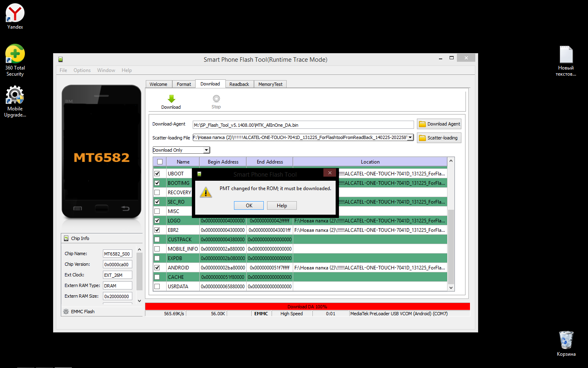This screenshot has height=368, width=588.
Task: Switch to the Readback tab
Action: [x=239, y=84]
